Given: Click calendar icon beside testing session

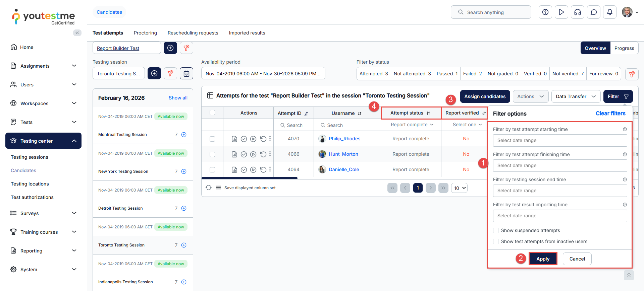Looking at the screenshot, I should pos(186,73).
